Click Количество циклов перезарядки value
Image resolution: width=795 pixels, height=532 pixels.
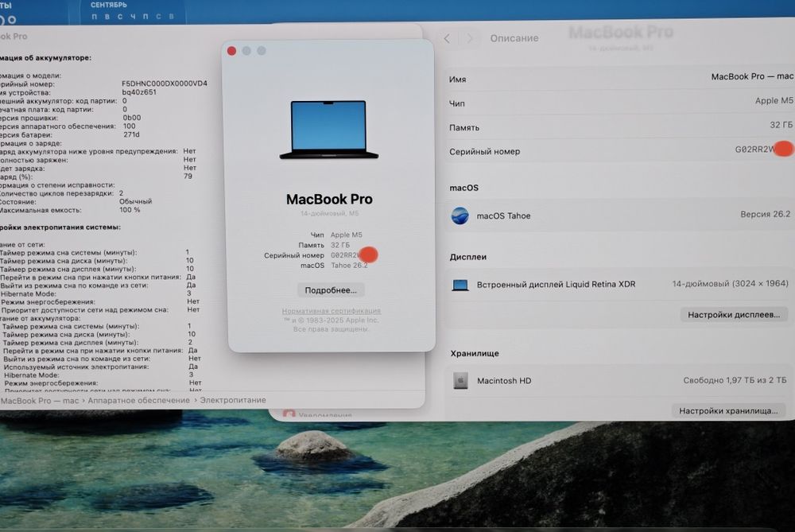click(121, 193)
